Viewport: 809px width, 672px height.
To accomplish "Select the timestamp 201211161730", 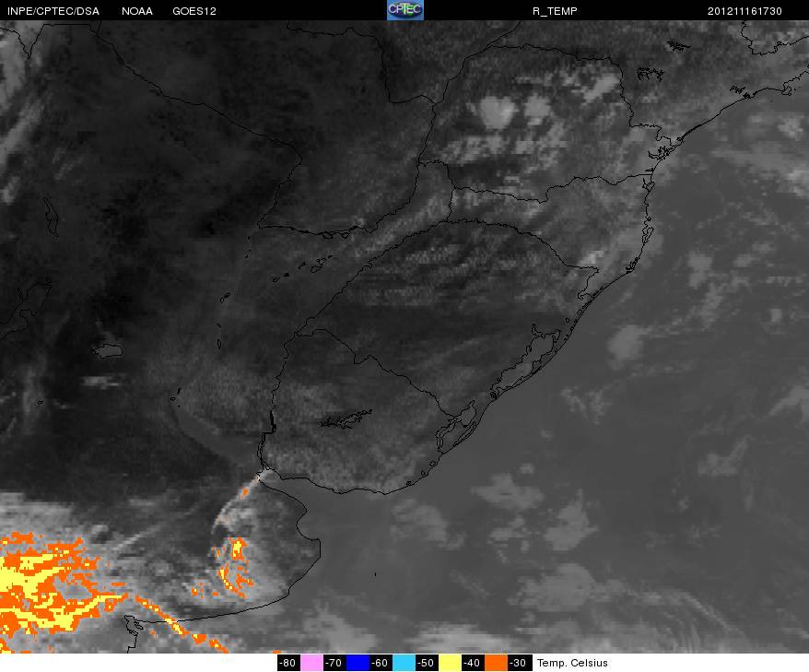I will [745, 11].
